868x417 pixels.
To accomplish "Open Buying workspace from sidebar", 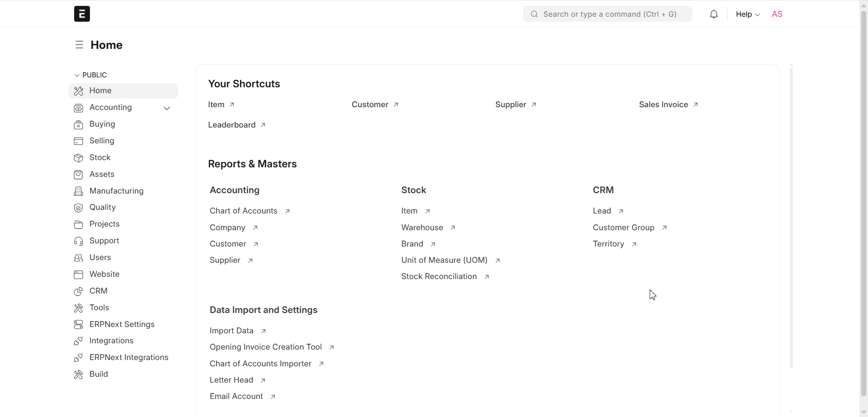I will pos(102,124).
